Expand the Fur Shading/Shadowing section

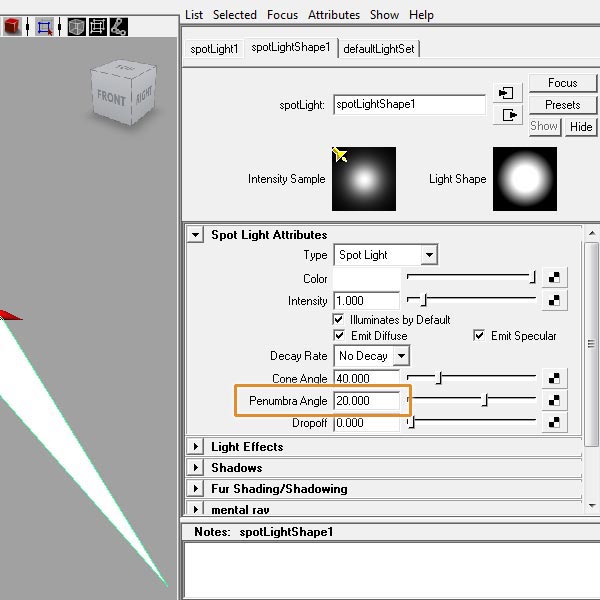196,489
